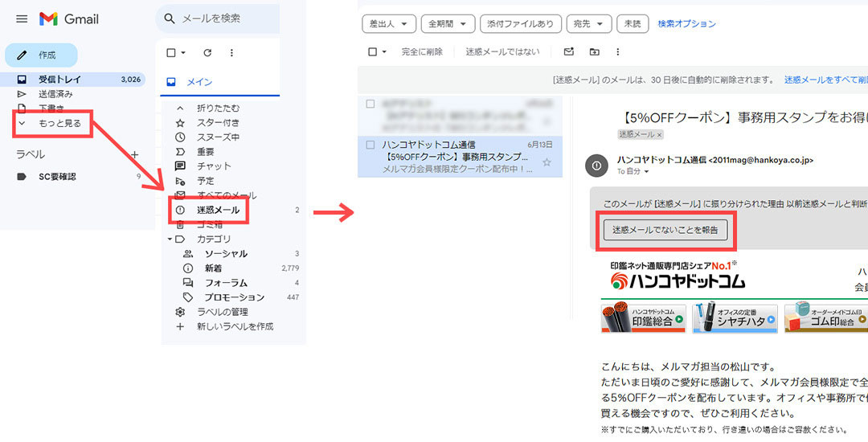Open the 宛先 filter dropdown
The height and width of the screenshot is (442, 868).
588,24
